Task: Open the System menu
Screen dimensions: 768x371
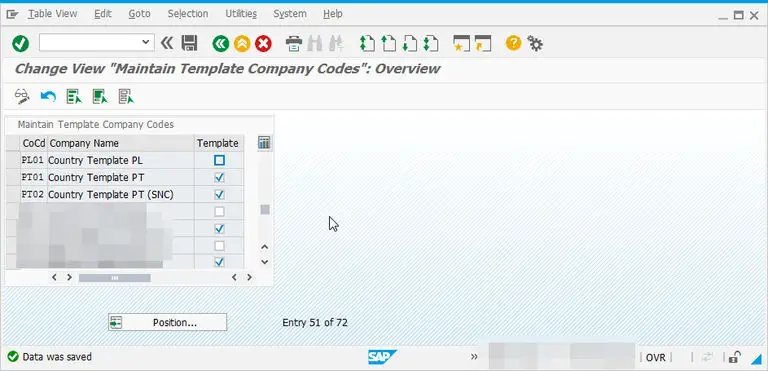Action: 290,14
